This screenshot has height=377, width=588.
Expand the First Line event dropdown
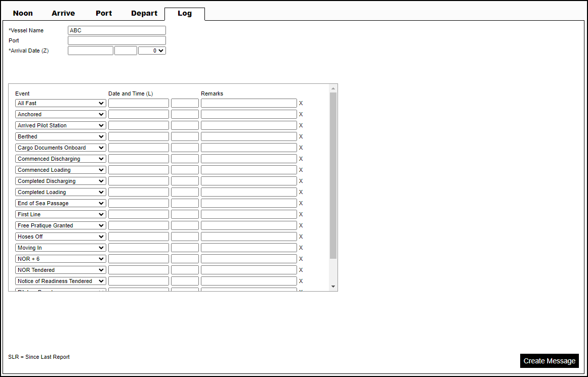coord(60,214)
